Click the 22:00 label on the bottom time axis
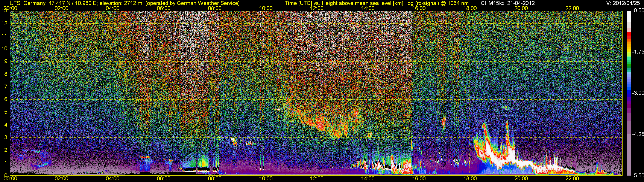The height and width of the screenshot is (182, 644). click(x=572, y=179)
